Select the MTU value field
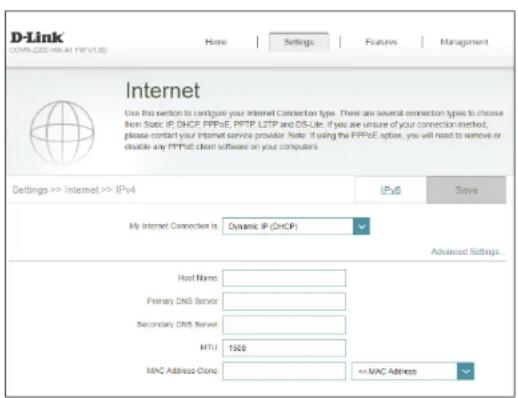The height and width of the screenshot is (398, 518). click(284, 348)
